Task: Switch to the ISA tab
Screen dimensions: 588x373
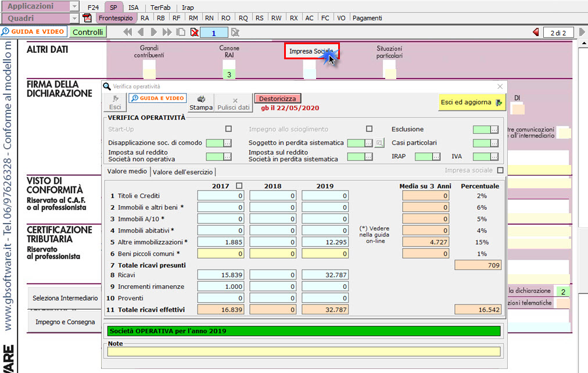Action: (x=133, y=7)
